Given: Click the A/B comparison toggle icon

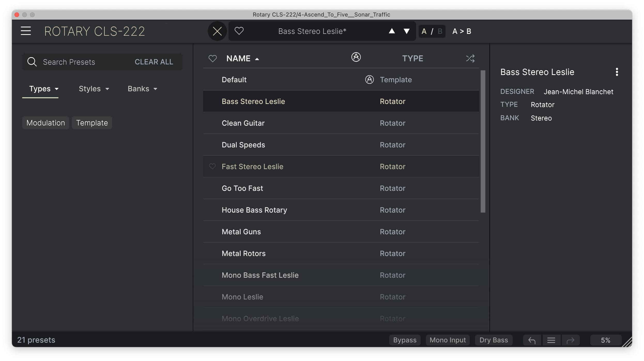Looking at the screenshot, I should pyautogui.click(x=432, y=31).
